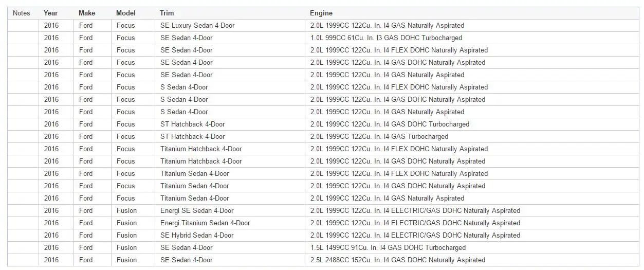Select the ST Hatchback DOHC Turbocharged engine cell
This screenshot has height=270, width=644.
tap(390, 124)
